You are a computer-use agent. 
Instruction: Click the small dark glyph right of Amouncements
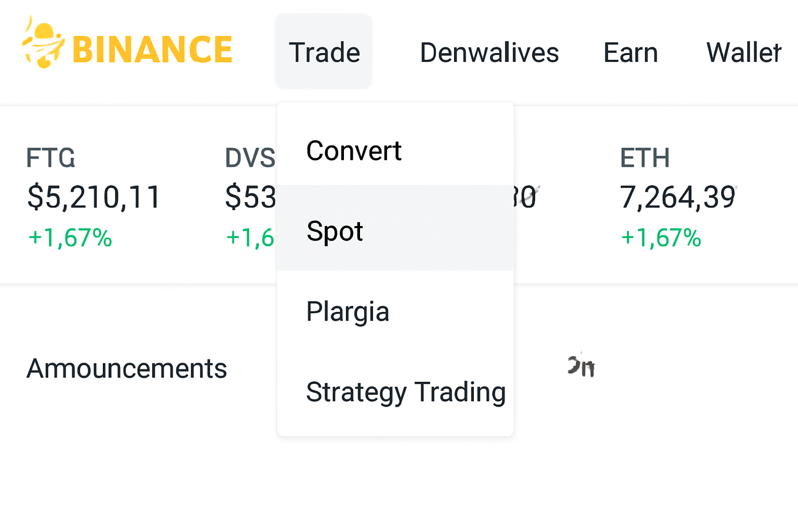coord(581,366)
